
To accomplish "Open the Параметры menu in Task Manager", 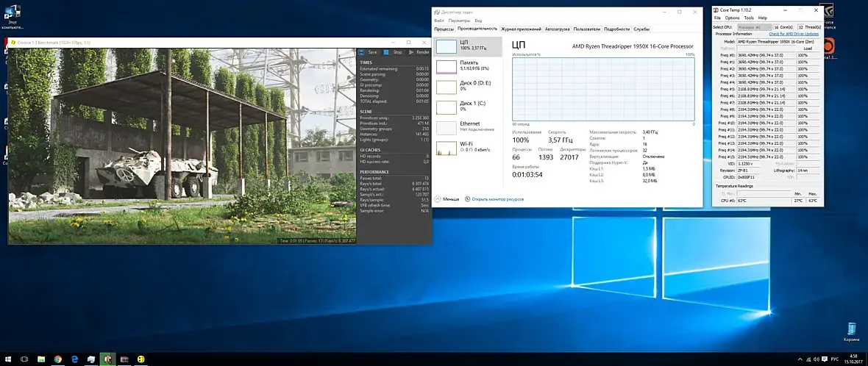I will click(459, 21).
